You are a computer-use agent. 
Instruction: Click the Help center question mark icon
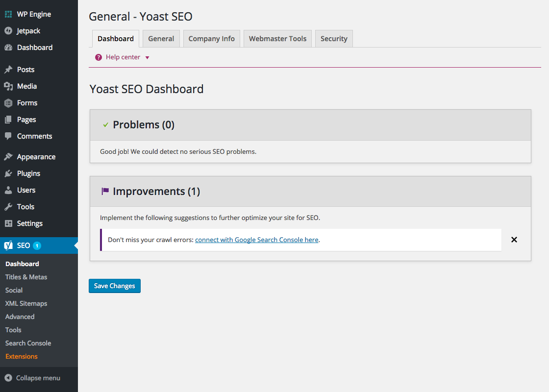[99, 57]
